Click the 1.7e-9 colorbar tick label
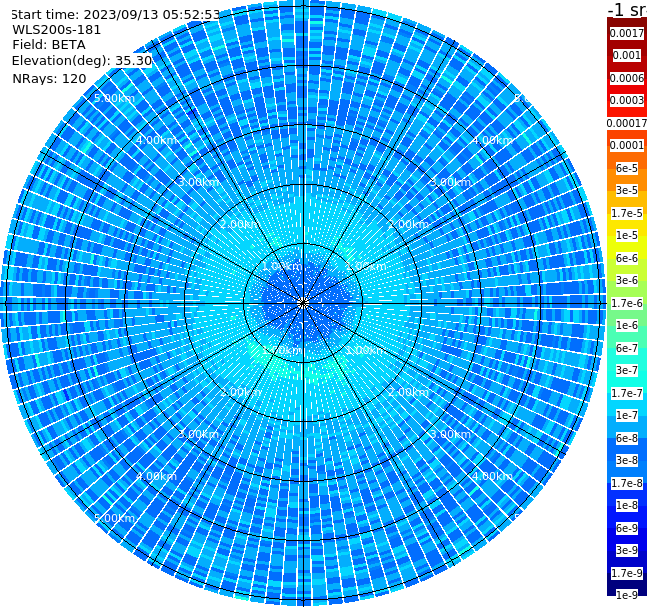 627,573
